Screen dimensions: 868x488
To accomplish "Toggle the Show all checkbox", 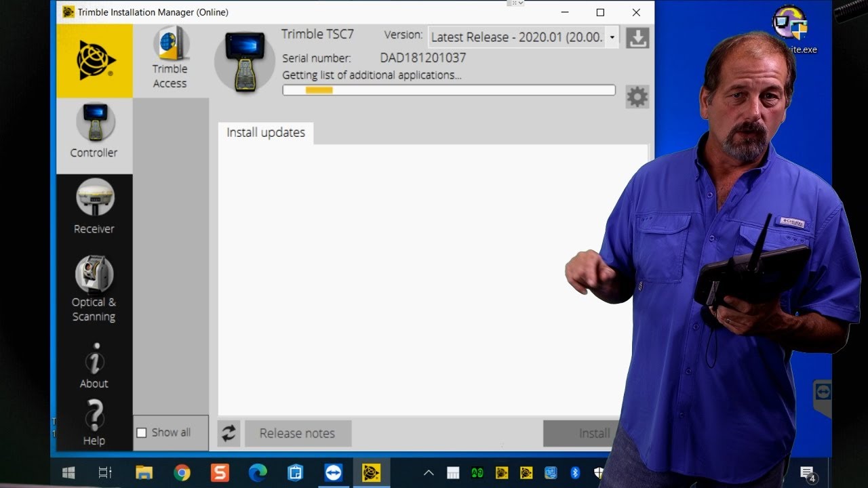I will pos(142,432).
